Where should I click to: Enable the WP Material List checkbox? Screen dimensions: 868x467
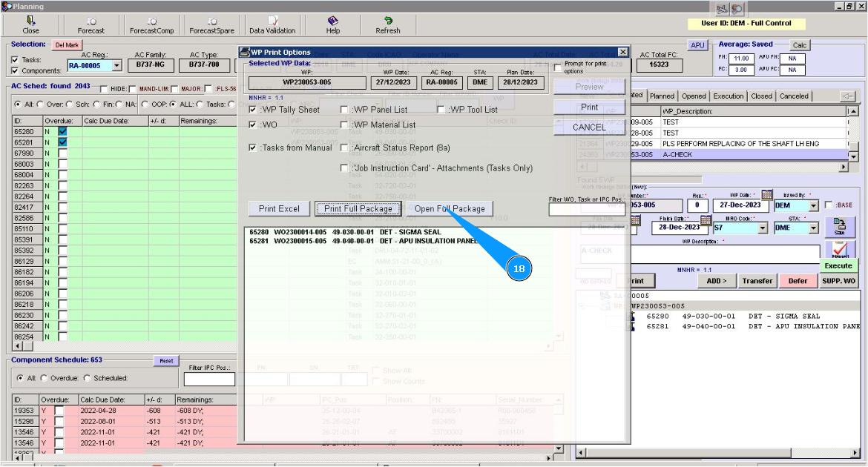pos(344,125)
